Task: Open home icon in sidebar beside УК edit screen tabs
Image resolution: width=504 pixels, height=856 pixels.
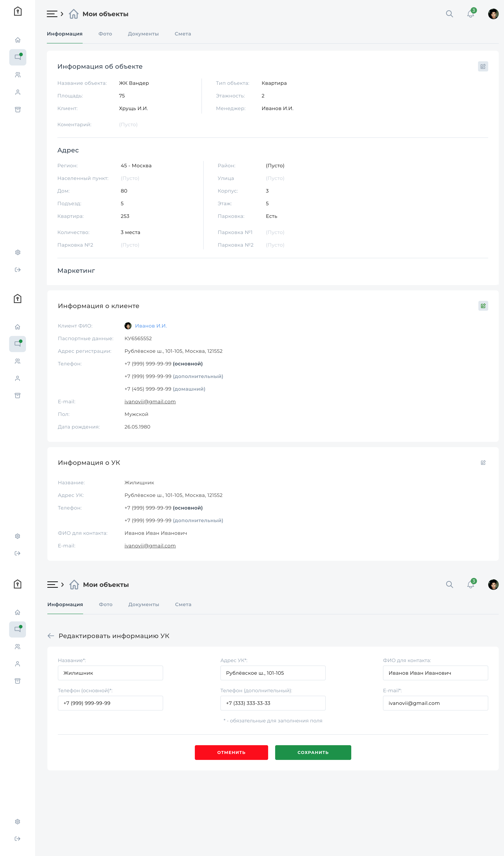Action: tap(17, 612)
